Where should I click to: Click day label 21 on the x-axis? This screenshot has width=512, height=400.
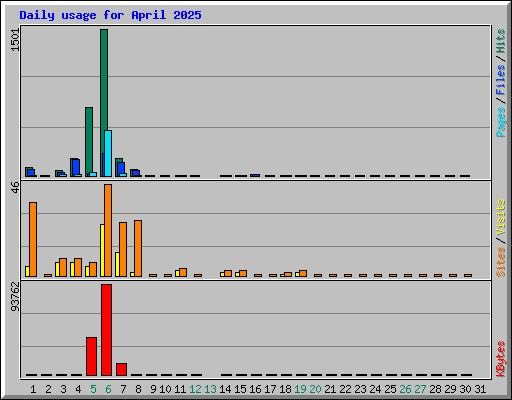(330, 389)
